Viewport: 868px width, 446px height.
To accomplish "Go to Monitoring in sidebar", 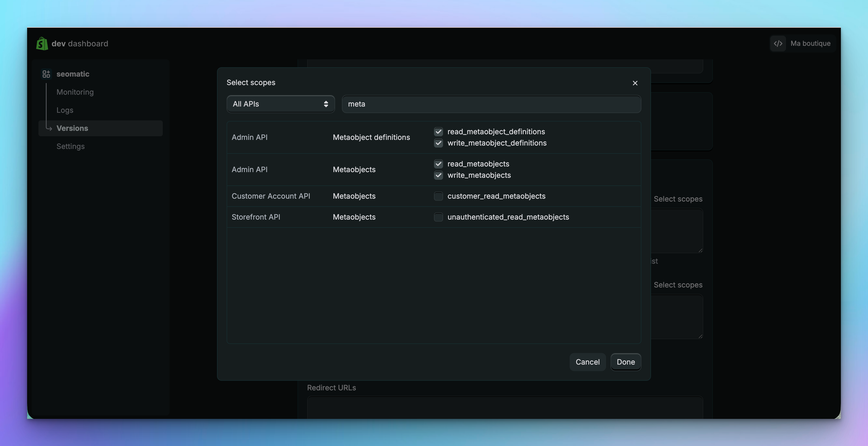I will [x=75, y=92].
